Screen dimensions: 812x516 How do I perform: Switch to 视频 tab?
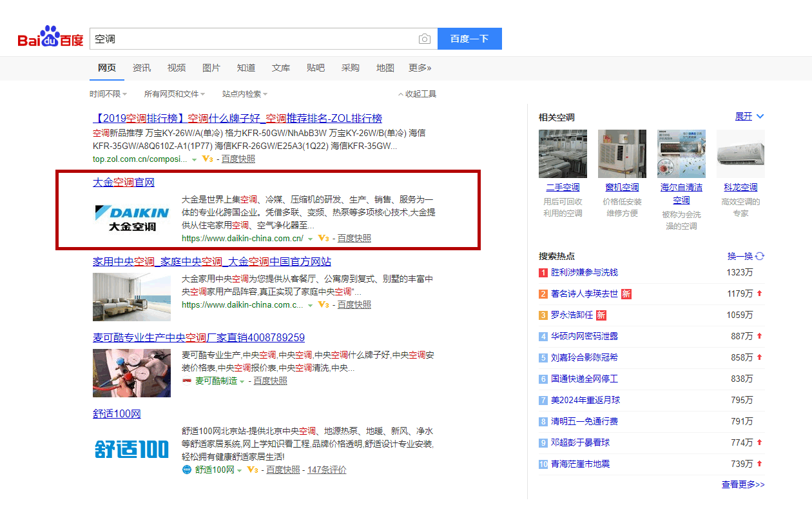click(177, 68)
